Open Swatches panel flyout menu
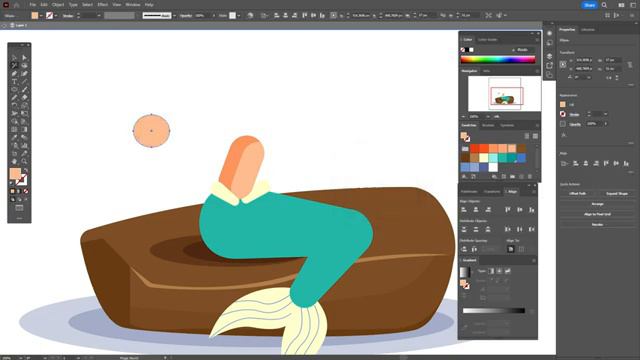This screenshot has height=360, width=640. click(x=538, y=125)
